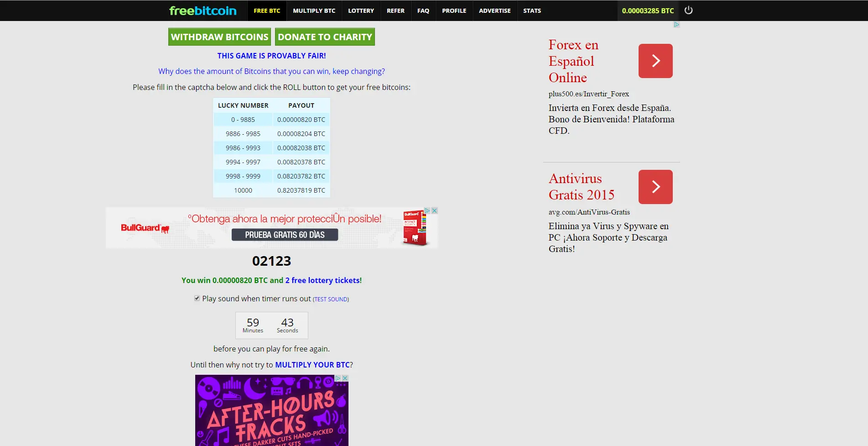Open THIS GAME IS PROVABLY FAIR link

(271, 56)
